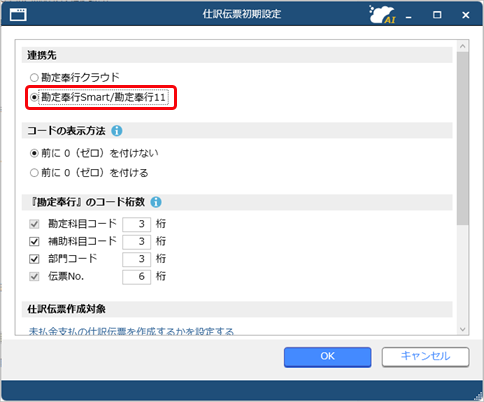This screenshot has height=402, width=484.
Task: Click 勘定科目コード digits field
Action: coord(136,224)
